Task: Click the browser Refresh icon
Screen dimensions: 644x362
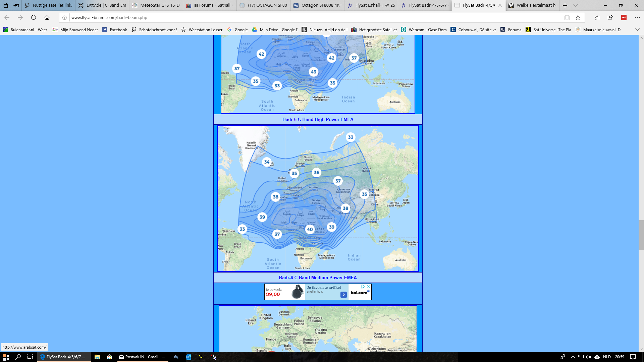Action: point(34,17)
